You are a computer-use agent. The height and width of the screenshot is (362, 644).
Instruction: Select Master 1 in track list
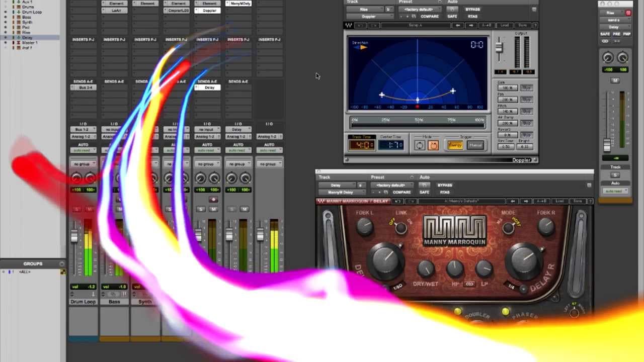point(30,43)
